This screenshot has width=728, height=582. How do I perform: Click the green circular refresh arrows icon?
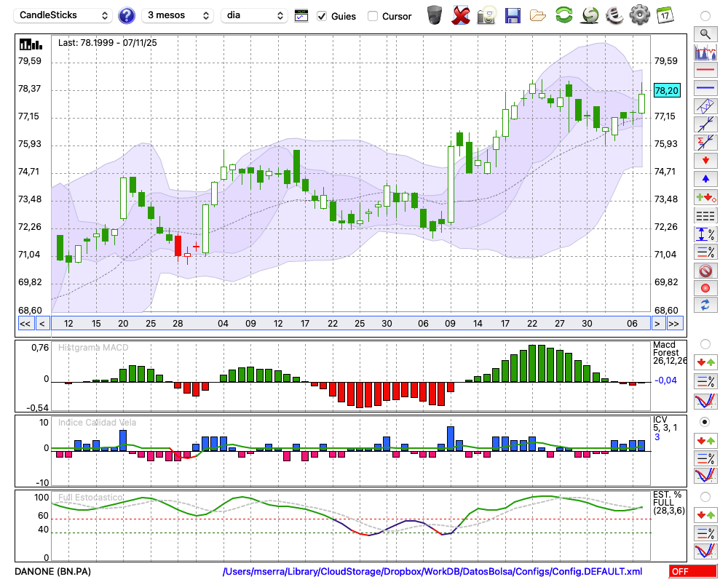click(x=563, y=15)
